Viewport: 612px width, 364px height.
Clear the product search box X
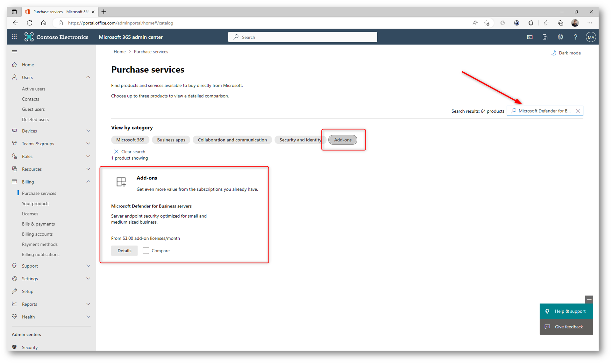point(578,111)
